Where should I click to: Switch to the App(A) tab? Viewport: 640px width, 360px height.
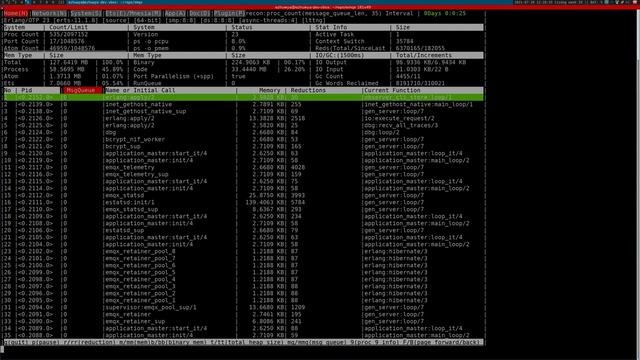point(175,13)
